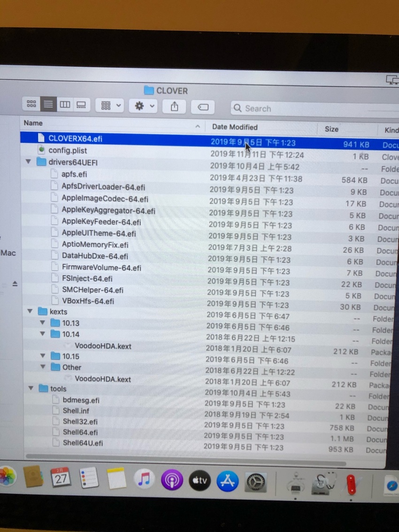
Task: Collapse the 10.14 folder triangle
Action: click(42, 333)
